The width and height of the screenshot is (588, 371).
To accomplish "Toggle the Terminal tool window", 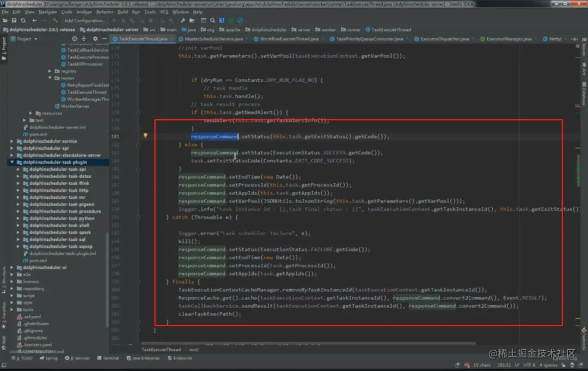I will pos(108,358).
